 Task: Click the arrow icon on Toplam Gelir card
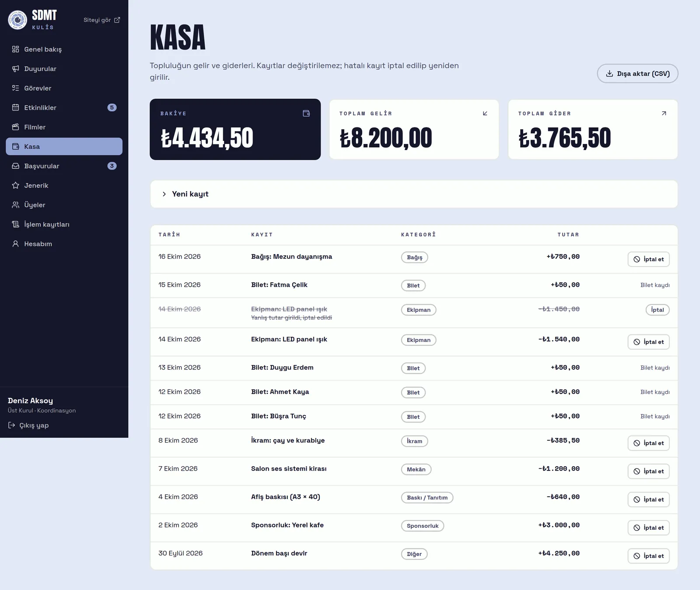click(485, 113)
